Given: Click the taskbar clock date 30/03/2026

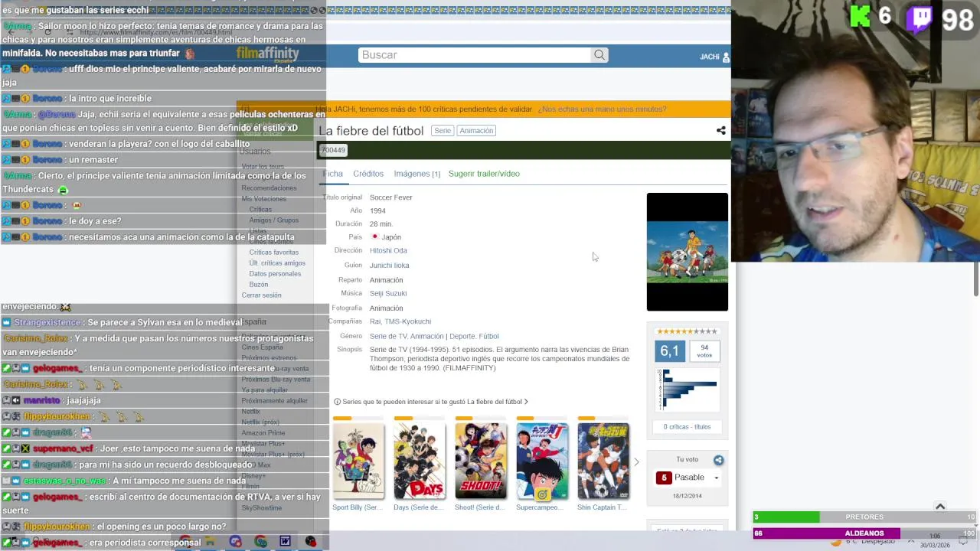Looking at the screenshot, I should (x=935, y=545).
